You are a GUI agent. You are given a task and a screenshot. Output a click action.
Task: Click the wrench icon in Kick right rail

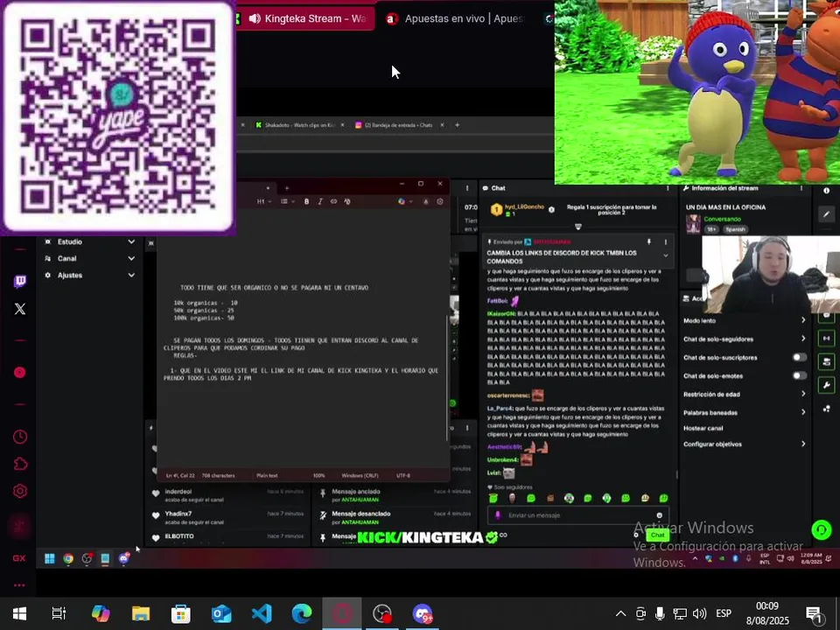(826, 385)
